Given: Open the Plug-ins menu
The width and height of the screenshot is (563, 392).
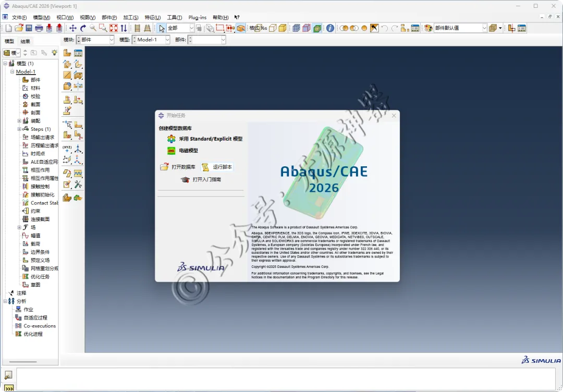Looking at the screenshot, I should click(198, 17).
